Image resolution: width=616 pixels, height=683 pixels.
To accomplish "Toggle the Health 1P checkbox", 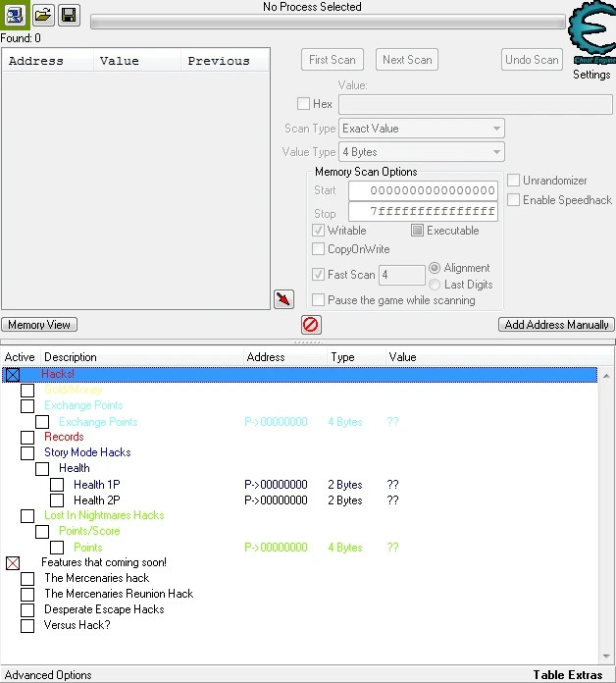I will (x=57, y=485).
